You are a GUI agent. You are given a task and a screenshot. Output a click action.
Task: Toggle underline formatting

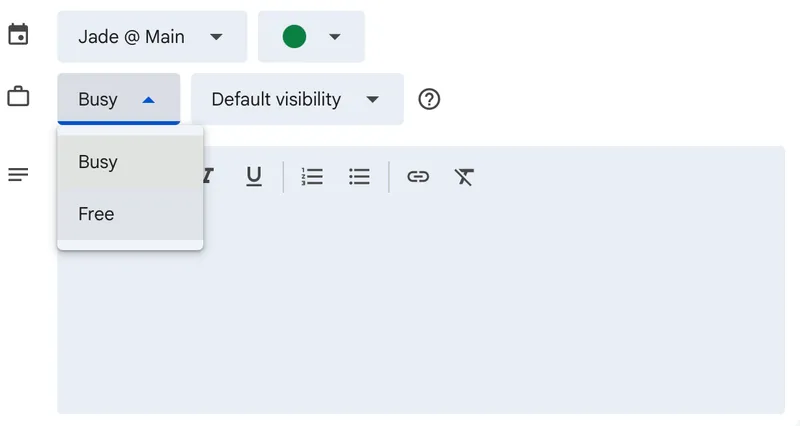(254, 177)
